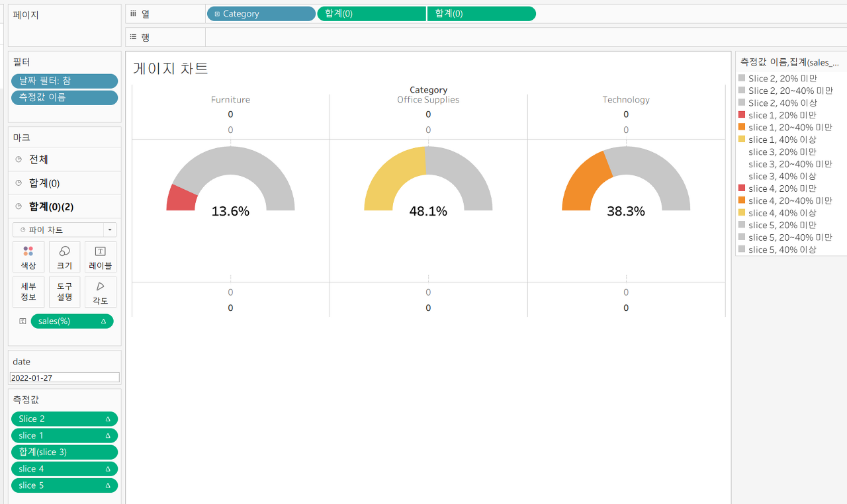Image resolution: width=847 pixels, height=504 pixels.
Task: Select legend entry slice 3, 40% 이상
Action: pyautogui.click(x=782, y=176)
